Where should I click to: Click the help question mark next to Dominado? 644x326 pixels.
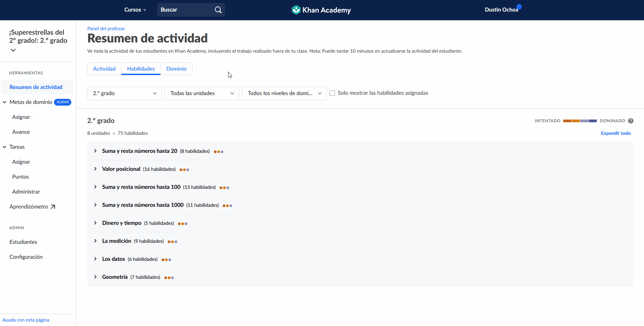pyautogui.click(x=631, y=121)
